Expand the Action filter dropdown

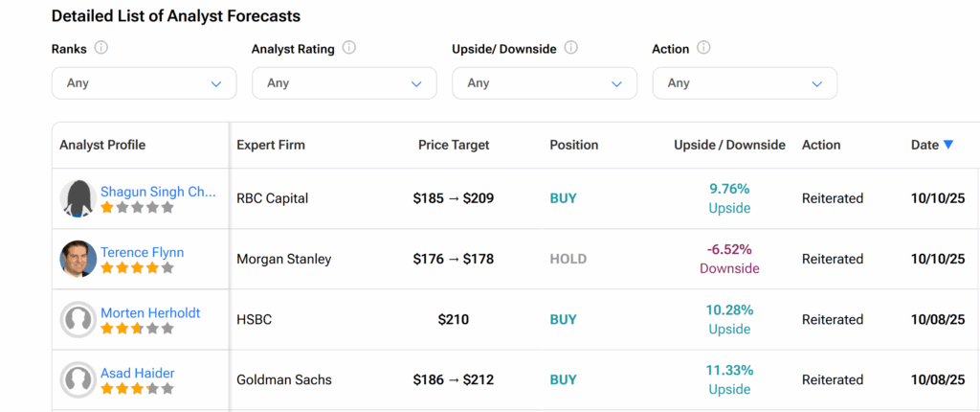(744, 83)
